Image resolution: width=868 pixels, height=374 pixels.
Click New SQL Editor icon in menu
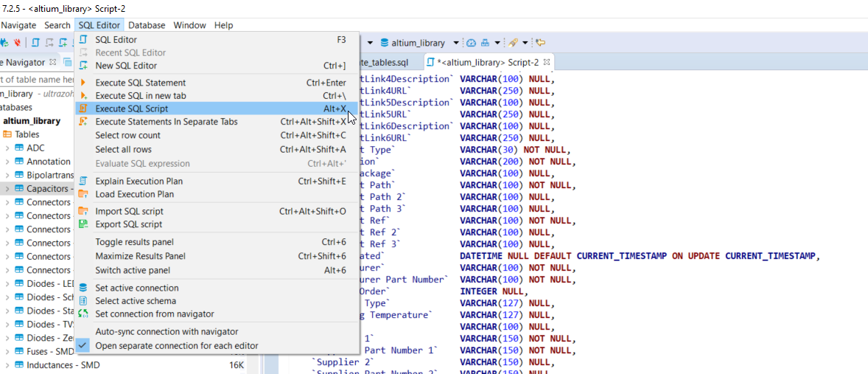tap(83, 66)
